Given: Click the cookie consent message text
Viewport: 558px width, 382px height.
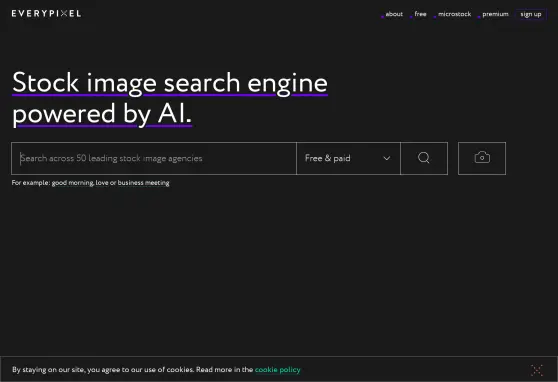Looking at the screenshot, I should coord(132,370).
